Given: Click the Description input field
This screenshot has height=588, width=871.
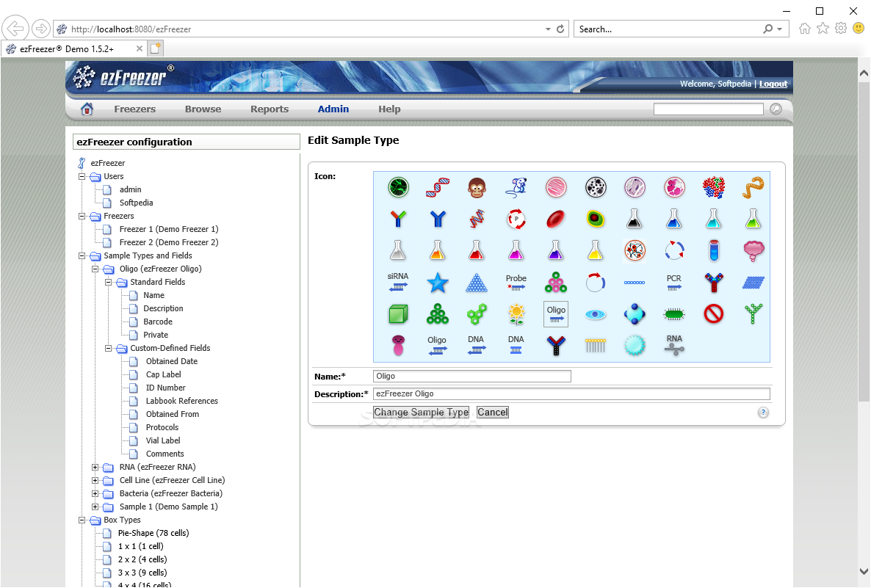Looking at the screenshot, I should coord(571,393).
